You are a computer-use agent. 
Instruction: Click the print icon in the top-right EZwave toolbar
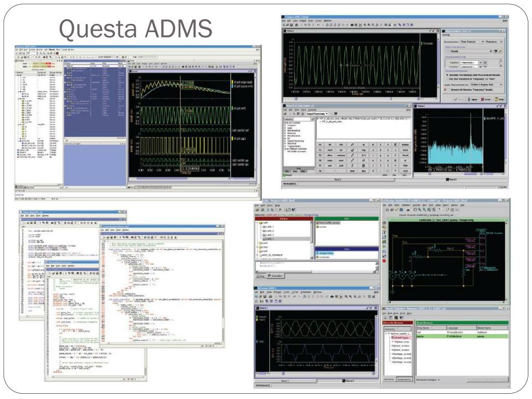296,25
